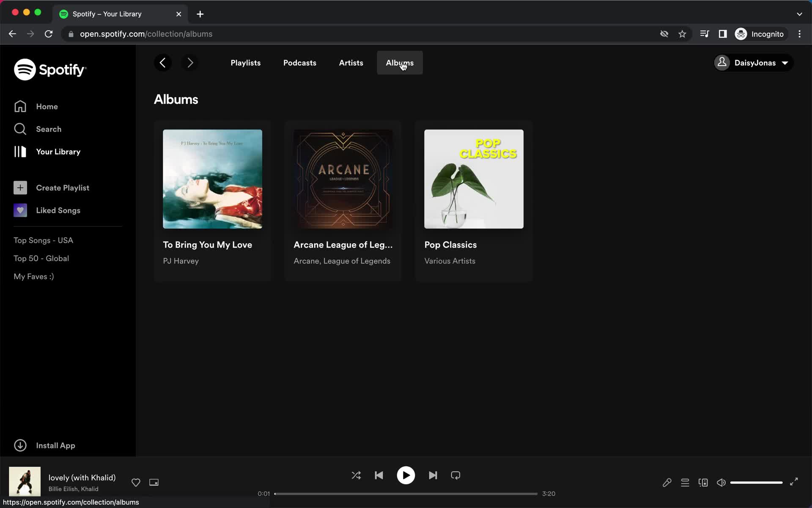
Task: Select the My Faves playlist in sidebar
Action: pos(33,276)
